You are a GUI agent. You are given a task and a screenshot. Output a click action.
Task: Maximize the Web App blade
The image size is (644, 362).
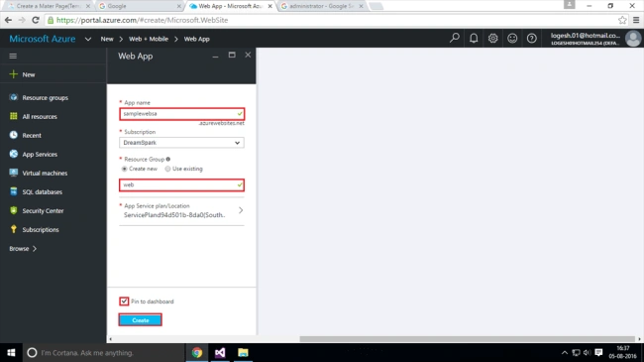(x=232, y=55)
